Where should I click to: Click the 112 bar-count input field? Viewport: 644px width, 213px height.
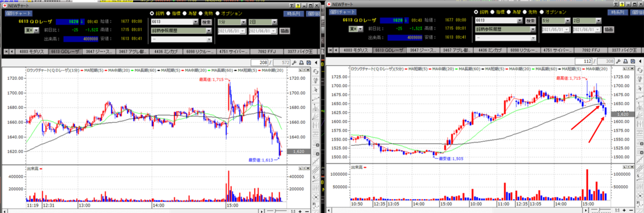pos(584,62)
